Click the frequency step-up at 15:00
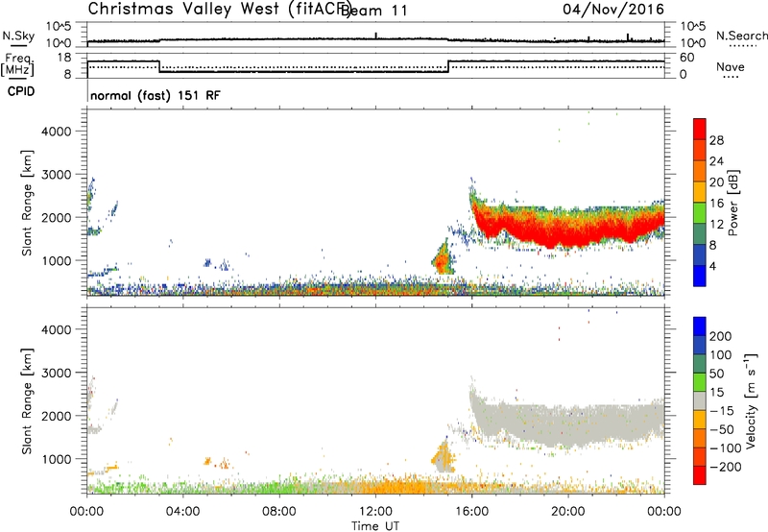The image size is (768, 532). (448, 66)
